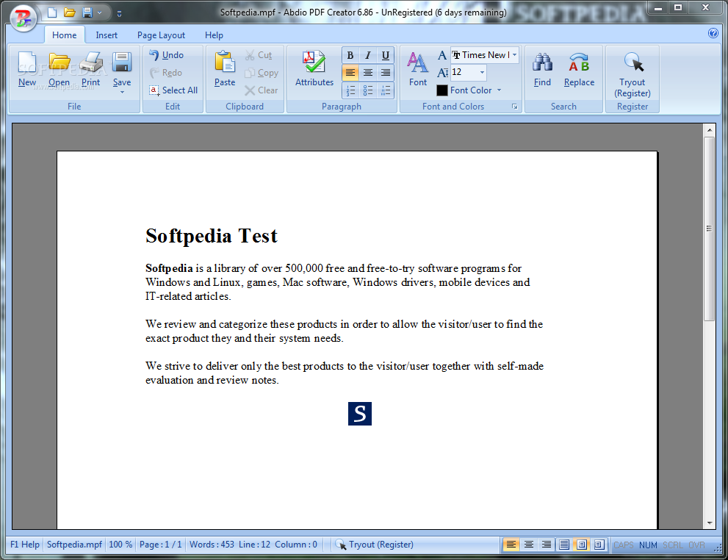Click the Replace AB icon

[x=579, y=62]
